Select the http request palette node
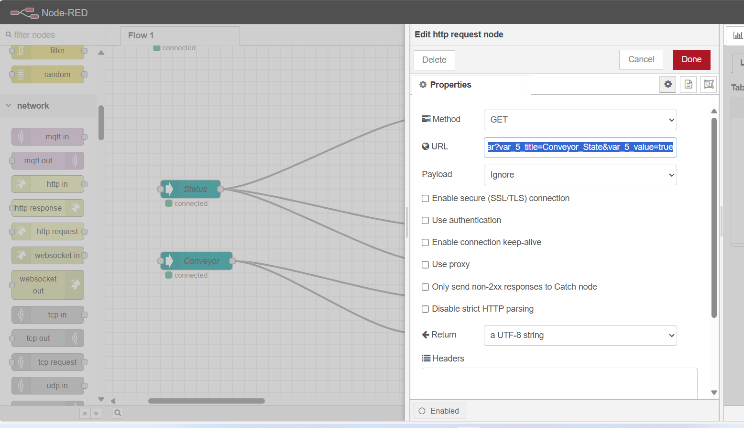This screenshot has width=744, height=428. pos(47,232)
